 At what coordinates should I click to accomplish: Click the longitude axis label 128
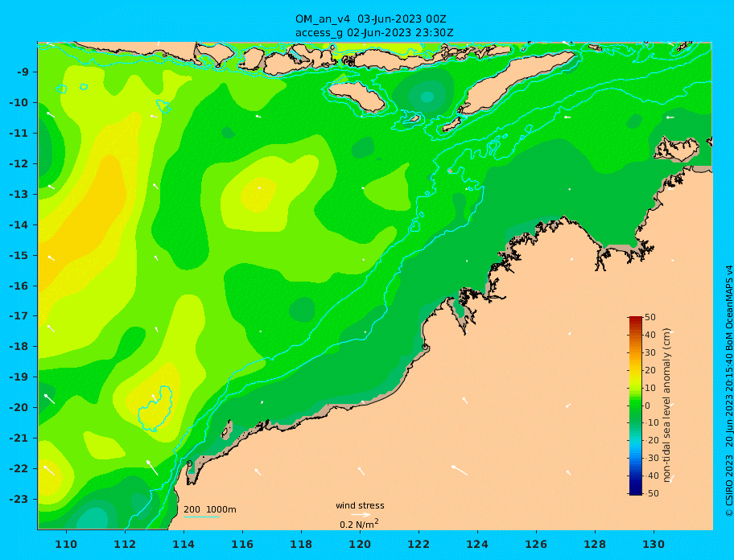point(595,544)
